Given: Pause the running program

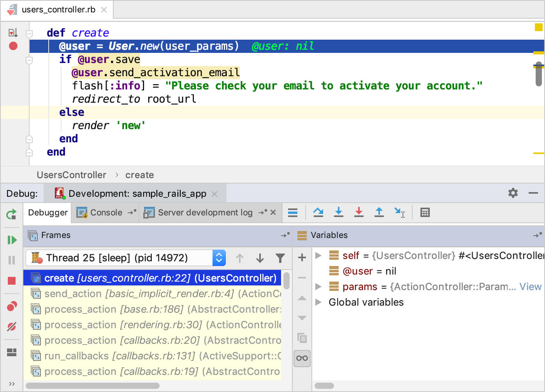Looking at the screenshot, I should 12,260.
